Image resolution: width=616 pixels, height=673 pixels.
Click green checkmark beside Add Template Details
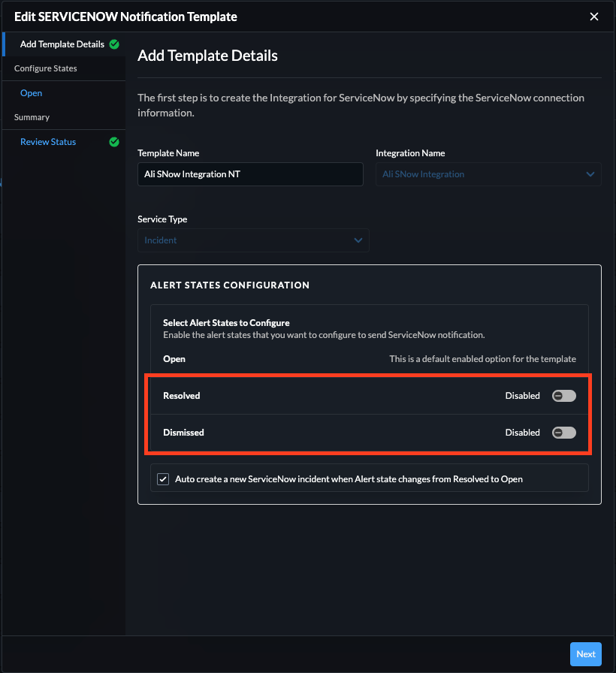[114, 44]
